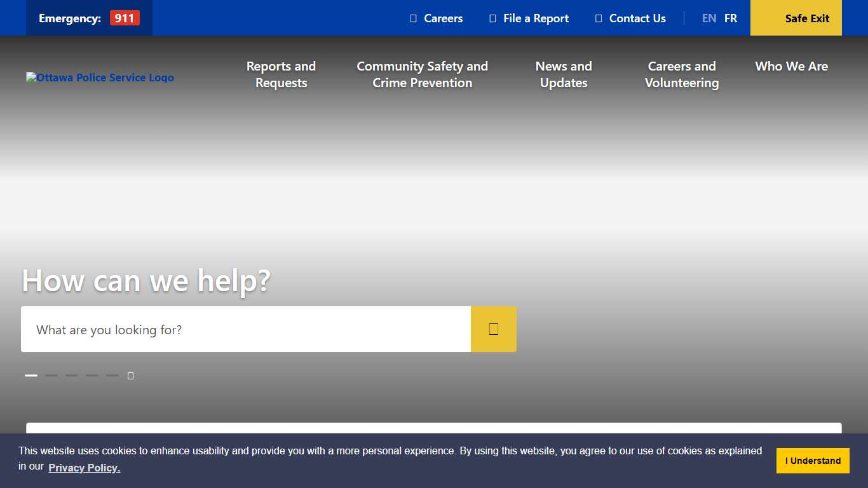Expand the Reports and Requests menu
The width and height of the screenshot is (868, 488).
(x=281, y=74)
